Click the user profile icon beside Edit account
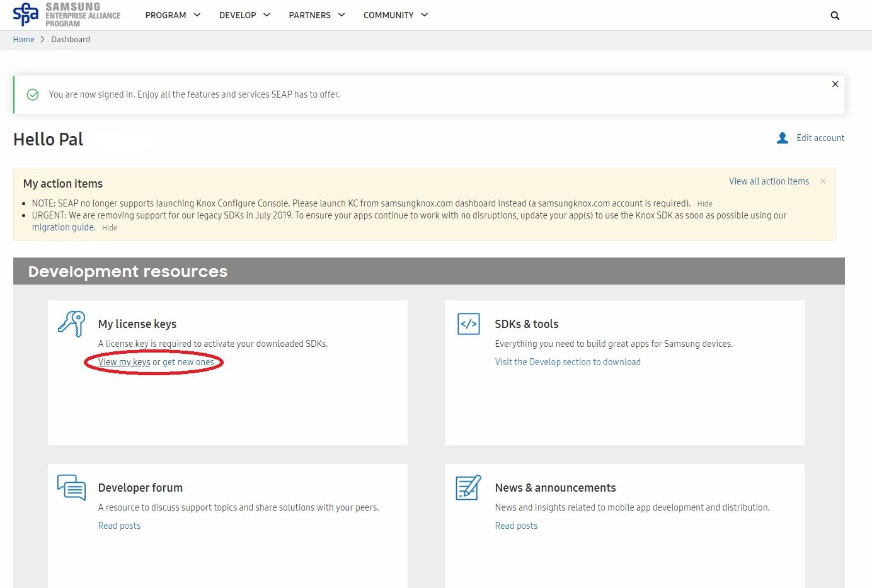 point(783,138)
